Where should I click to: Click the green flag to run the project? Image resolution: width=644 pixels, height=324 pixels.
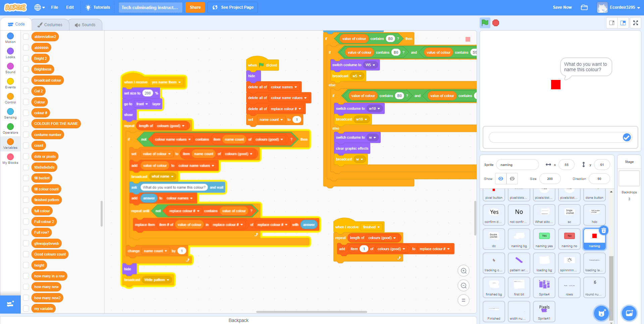point(485,23)
